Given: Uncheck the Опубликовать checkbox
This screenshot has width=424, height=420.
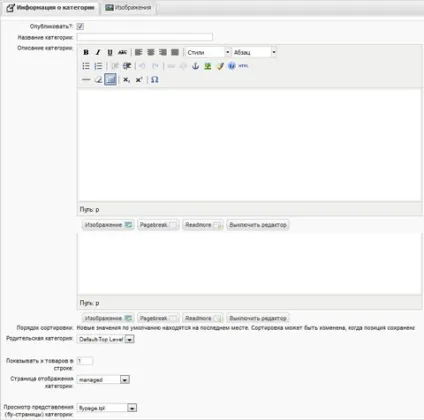Looking at the screenshot, I should click(80, 26).
